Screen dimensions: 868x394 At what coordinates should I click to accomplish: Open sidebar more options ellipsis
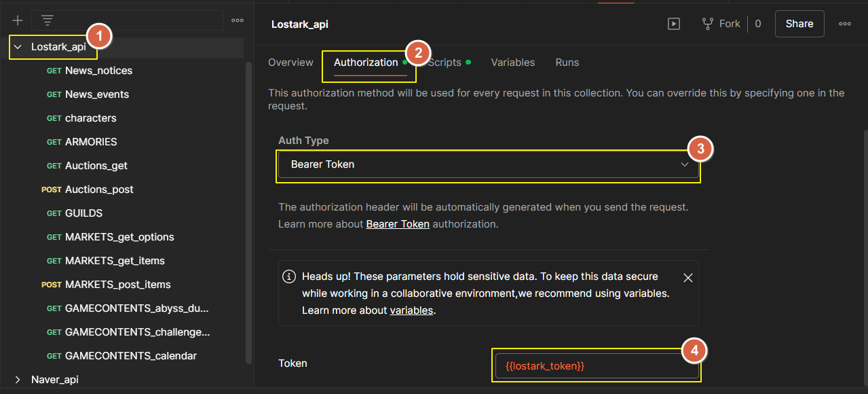click(x=238, y=20)
